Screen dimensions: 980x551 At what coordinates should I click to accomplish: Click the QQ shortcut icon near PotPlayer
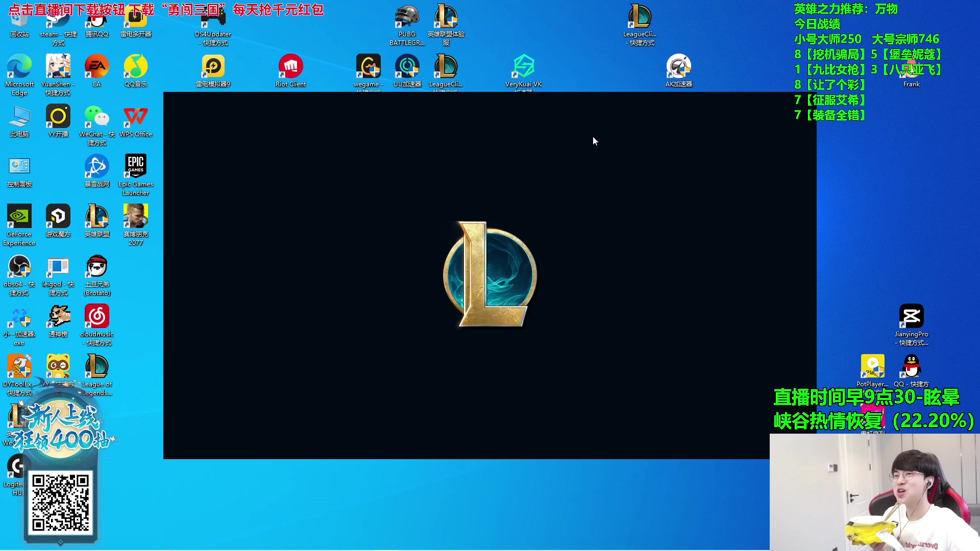(911, 370)
